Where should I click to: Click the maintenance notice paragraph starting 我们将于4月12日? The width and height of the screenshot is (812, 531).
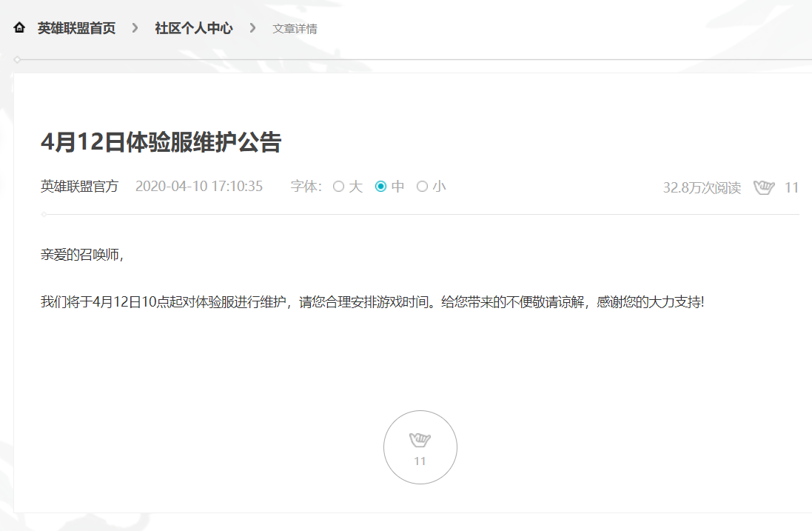click(x=372, y=302)
